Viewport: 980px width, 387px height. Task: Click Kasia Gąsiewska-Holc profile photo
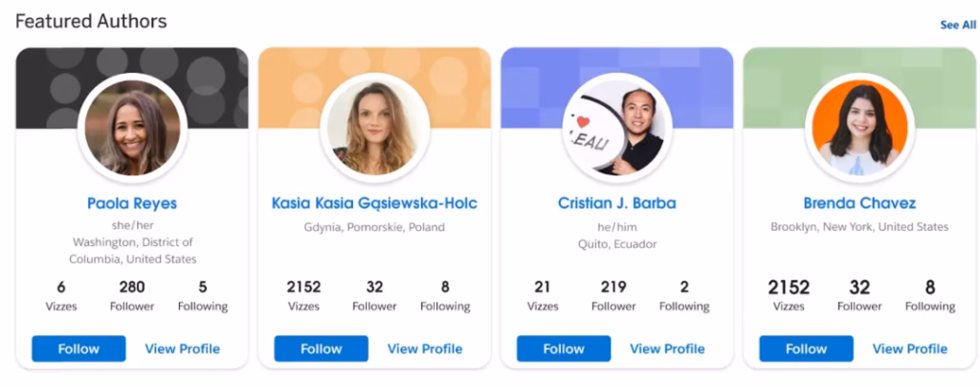374,128
